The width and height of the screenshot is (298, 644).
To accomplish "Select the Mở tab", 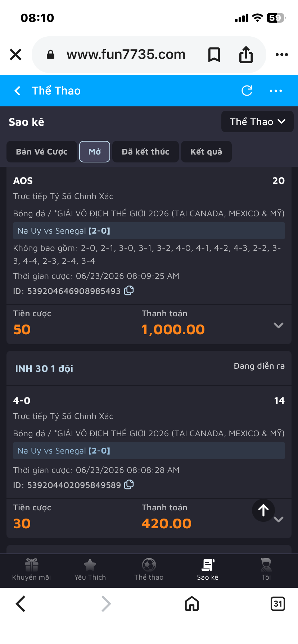I will (x=95, y=152).
